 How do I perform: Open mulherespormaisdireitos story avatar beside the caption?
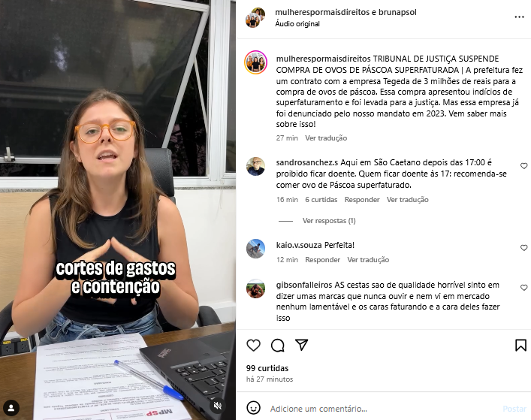click(255, 62)
